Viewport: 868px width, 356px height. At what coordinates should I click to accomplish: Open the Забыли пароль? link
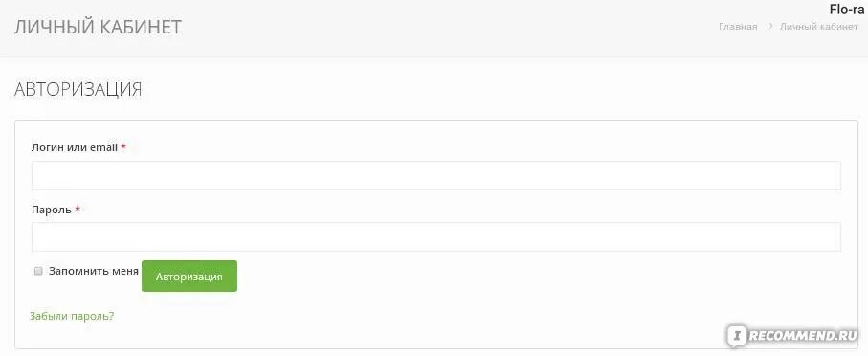[x=72, y=316]
